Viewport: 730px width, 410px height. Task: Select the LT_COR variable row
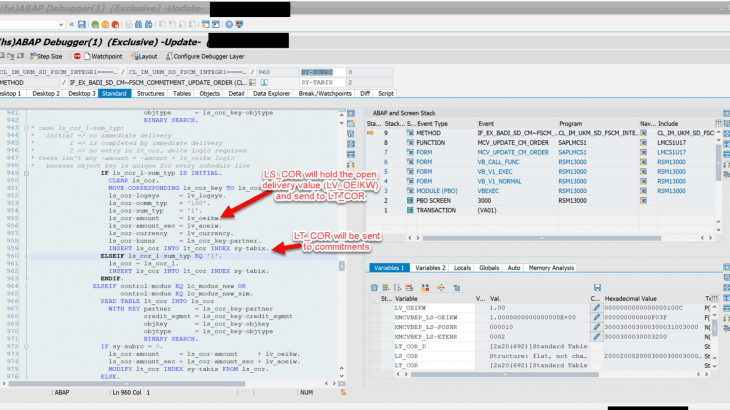(404, 364)
